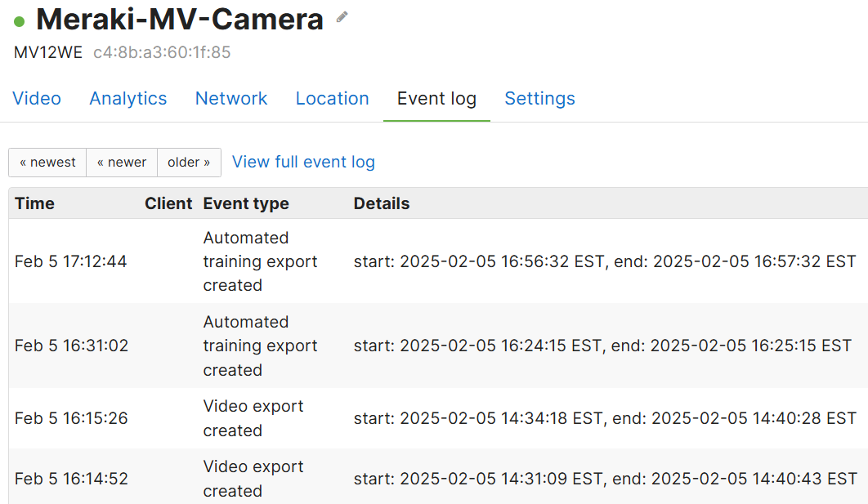The width and height of the screenshot is (868, 504).
Task: Select the Event log tab
Action: [x=436, y=99]
